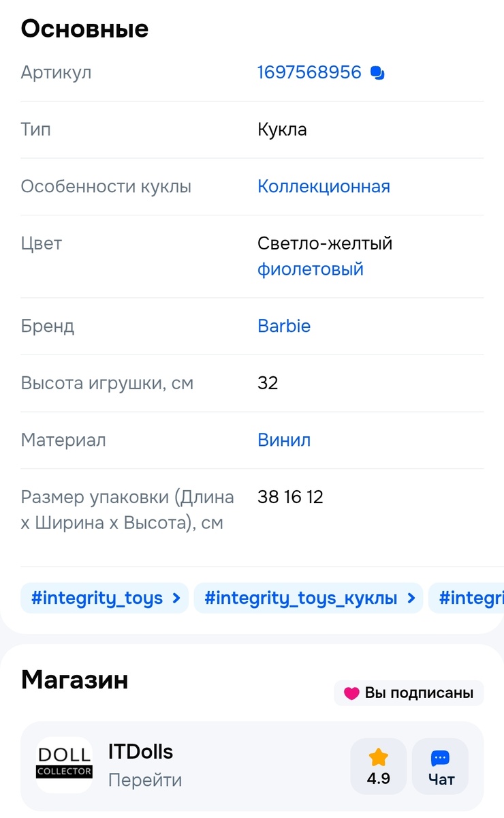Click Перейти to visit ITDolls store

point(145,780)
